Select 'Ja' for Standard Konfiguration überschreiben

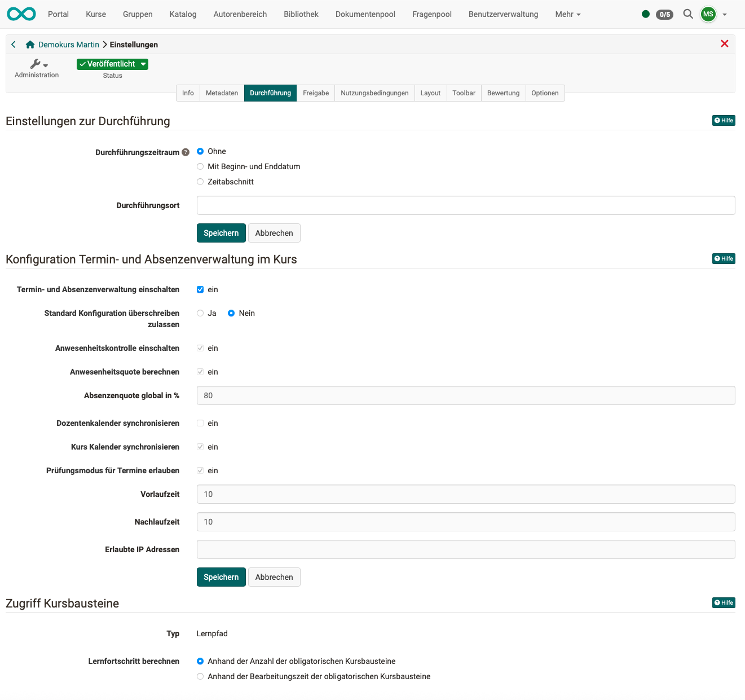[x=200, y=313]
